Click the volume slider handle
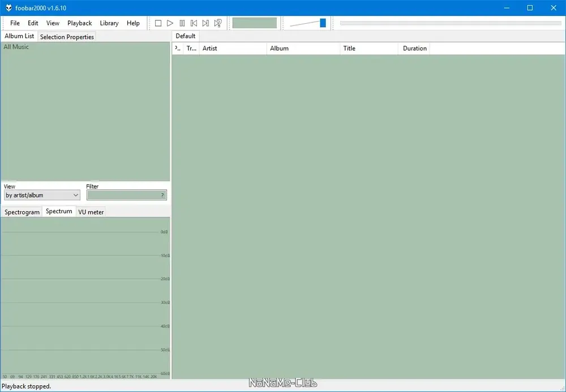This screenshot has height=392, width=566. click(x=323, y=23)
